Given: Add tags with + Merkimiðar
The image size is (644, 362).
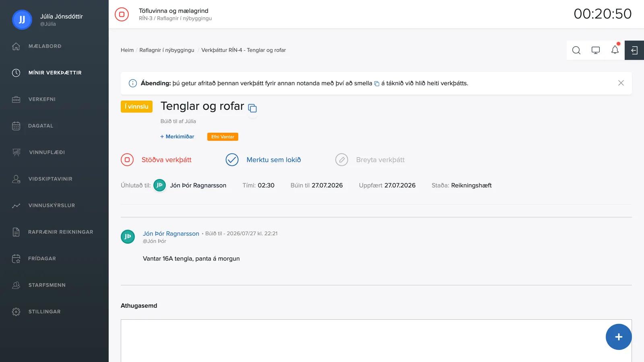Looking at the screenshot, I should pyautogui.click(x=177, y=137).
